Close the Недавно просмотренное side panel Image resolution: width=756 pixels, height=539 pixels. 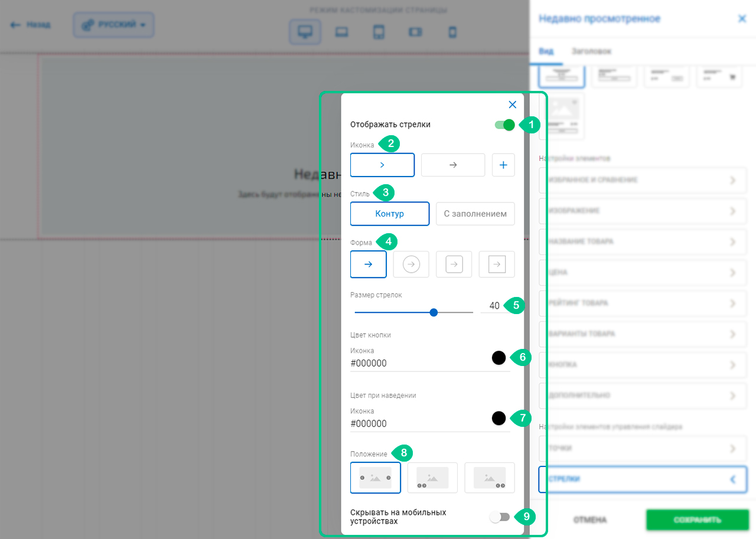tap(742, 19)
